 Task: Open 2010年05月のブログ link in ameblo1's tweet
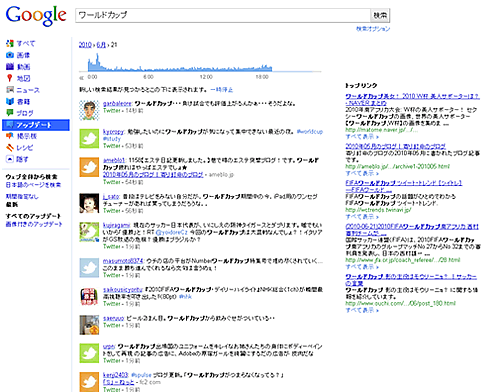[153, 174]
